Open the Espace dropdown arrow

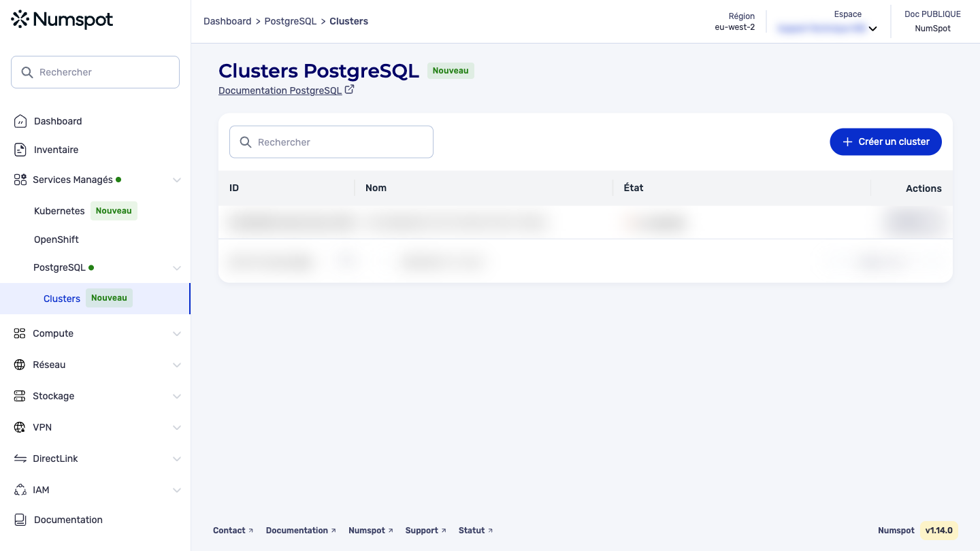tap(872, 29)
